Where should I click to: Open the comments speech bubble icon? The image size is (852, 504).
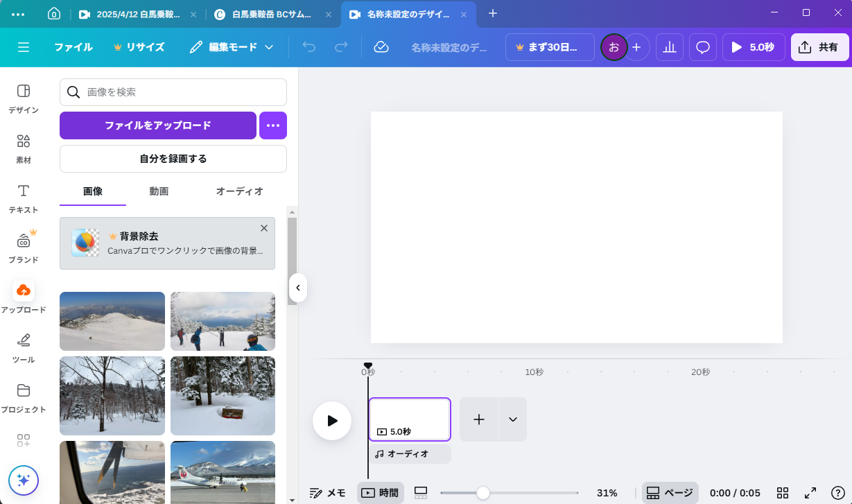[x=702, y=47]
